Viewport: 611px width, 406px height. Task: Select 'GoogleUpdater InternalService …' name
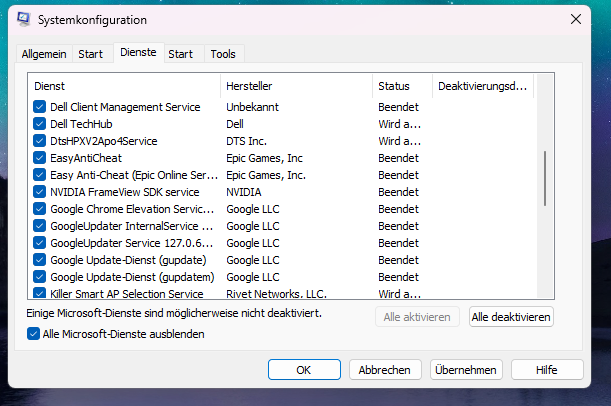coord(132,226)
